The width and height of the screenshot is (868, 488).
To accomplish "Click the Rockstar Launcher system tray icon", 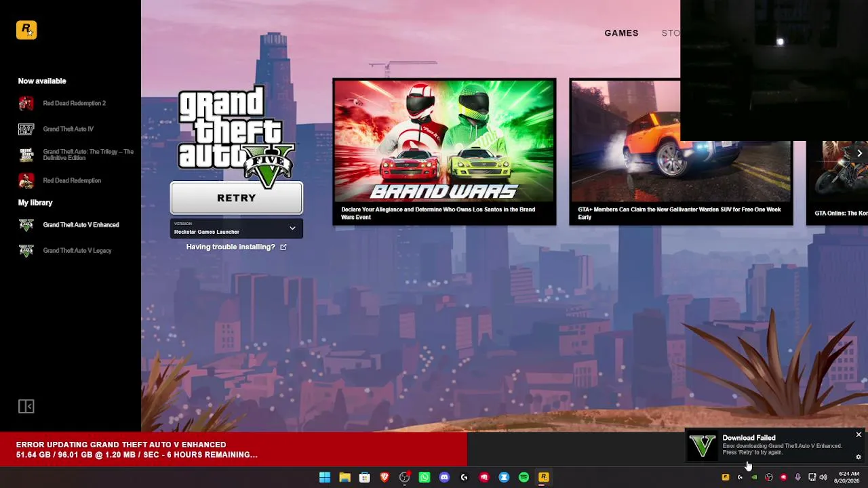I will click(x=726, y=477).
